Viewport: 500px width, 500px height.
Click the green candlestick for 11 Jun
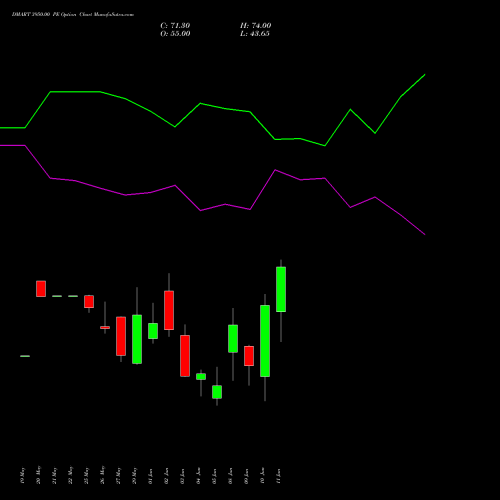tap(281, 289)
